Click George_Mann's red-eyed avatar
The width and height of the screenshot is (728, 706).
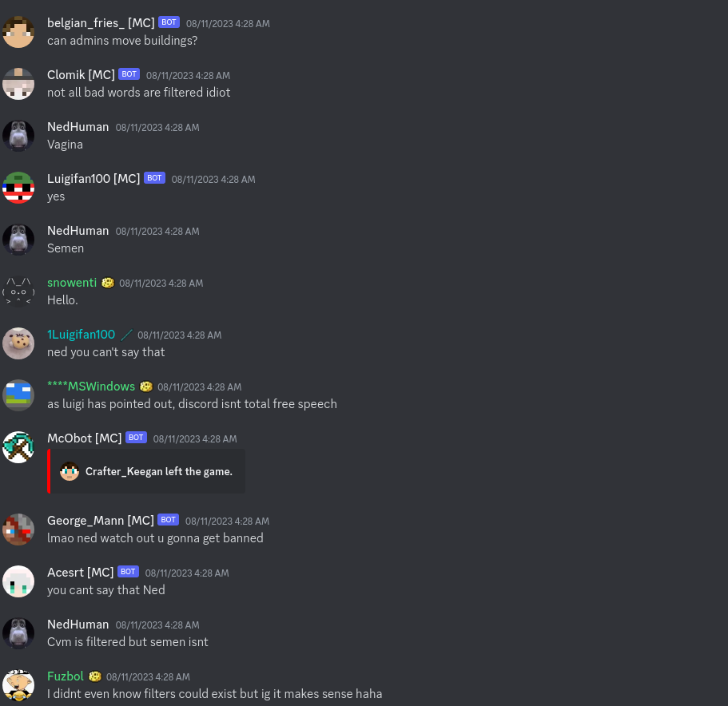point(18,529)
